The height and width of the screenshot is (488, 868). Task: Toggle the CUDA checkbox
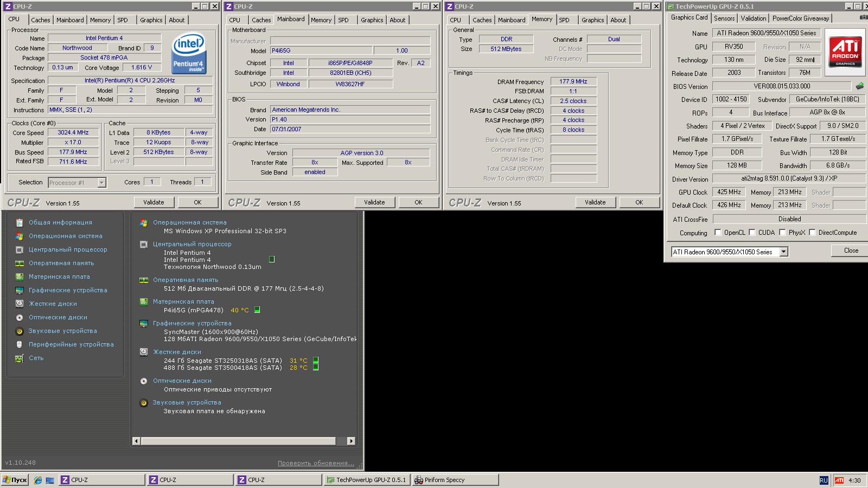(752, 233)
